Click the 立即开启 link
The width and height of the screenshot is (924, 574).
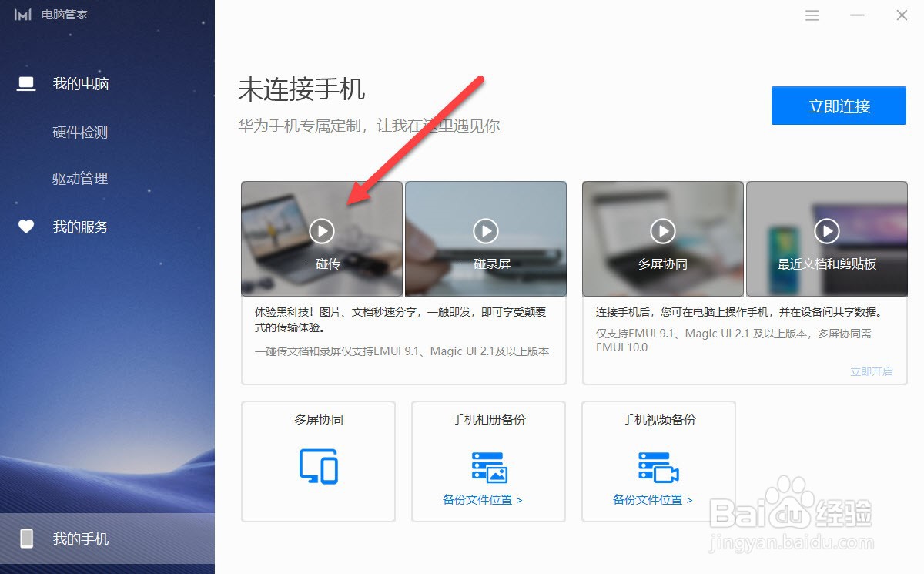pyautogui.click(x=872, y=371)
